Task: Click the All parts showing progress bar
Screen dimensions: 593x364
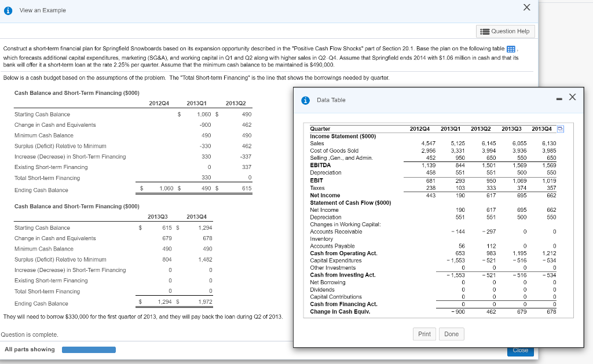Action: coord(88,350)
